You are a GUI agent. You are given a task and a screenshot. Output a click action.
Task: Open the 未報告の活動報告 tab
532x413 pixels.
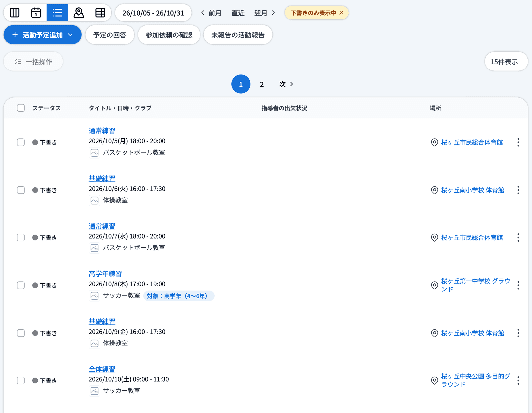point(238,35)
